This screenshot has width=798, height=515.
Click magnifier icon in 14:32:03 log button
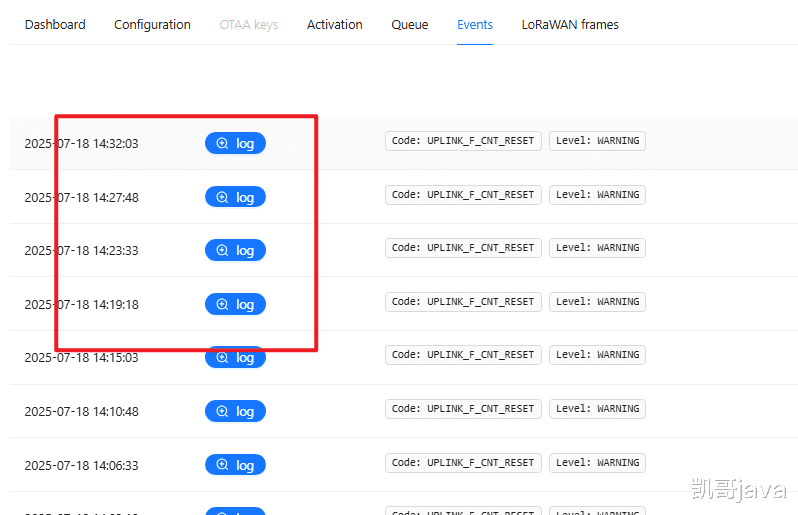[x=222, y=143]
